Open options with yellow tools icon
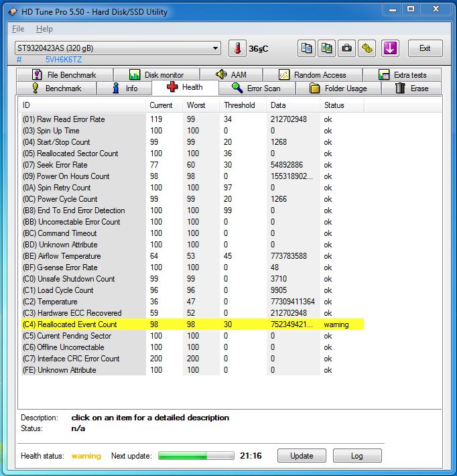 coord(367,48)
